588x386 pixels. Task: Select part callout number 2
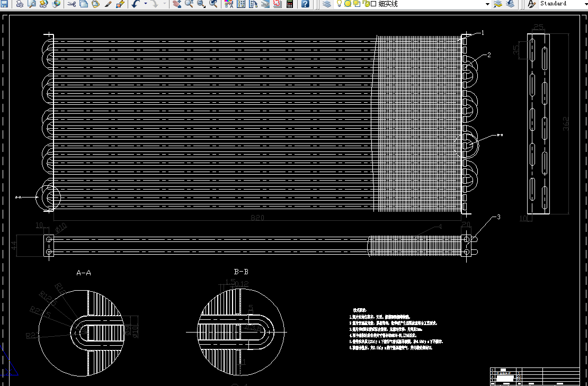tap(488, 55)
